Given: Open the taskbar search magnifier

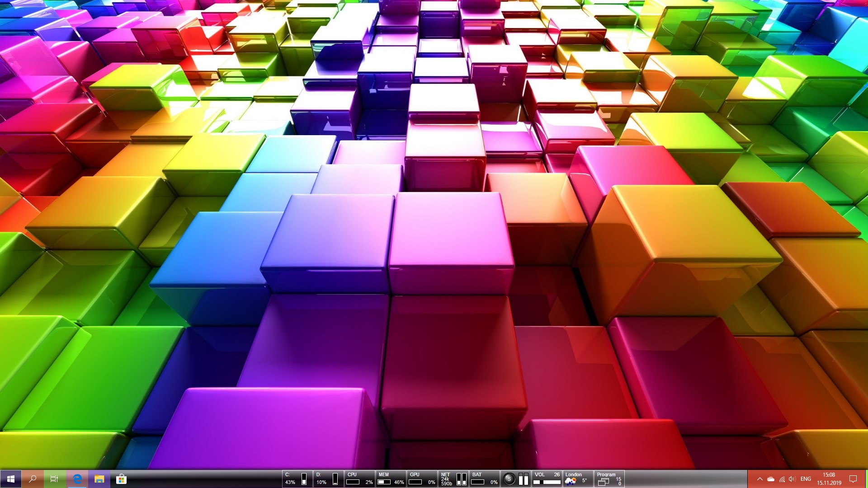Looking at the screenshot, I should [33, 479].
